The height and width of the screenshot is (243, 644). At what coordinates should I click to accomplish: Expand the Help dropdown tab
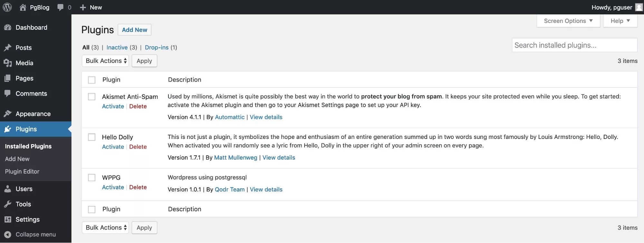[x=620, y=21]
